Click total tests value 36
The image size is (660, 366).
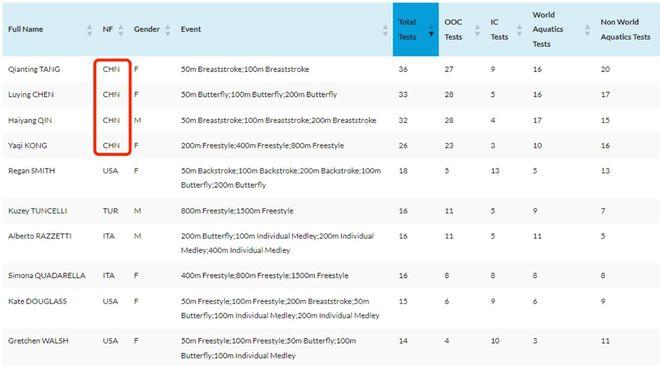tap(403, 69)
